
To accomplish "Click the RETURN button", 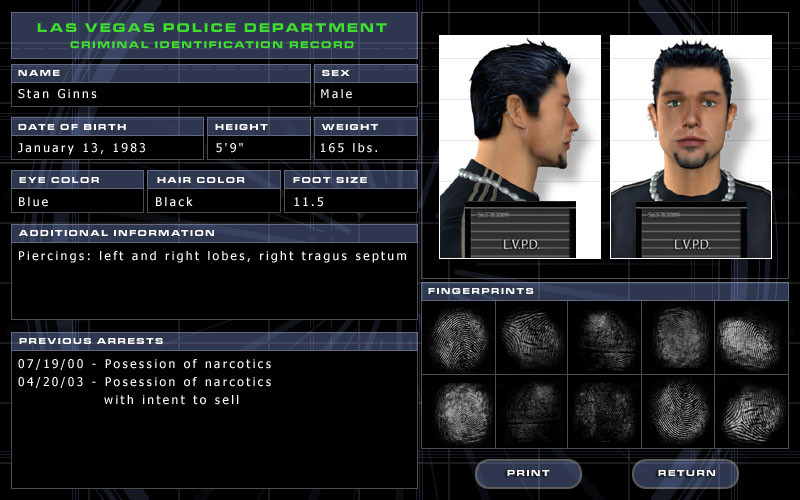I will pos(685,473).
